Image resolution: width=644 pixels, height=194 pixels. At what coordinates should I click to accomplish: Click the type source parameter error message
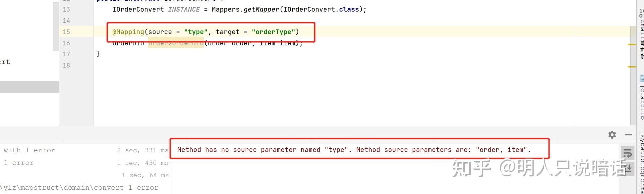pyautogui.click(x=354, y=150)
